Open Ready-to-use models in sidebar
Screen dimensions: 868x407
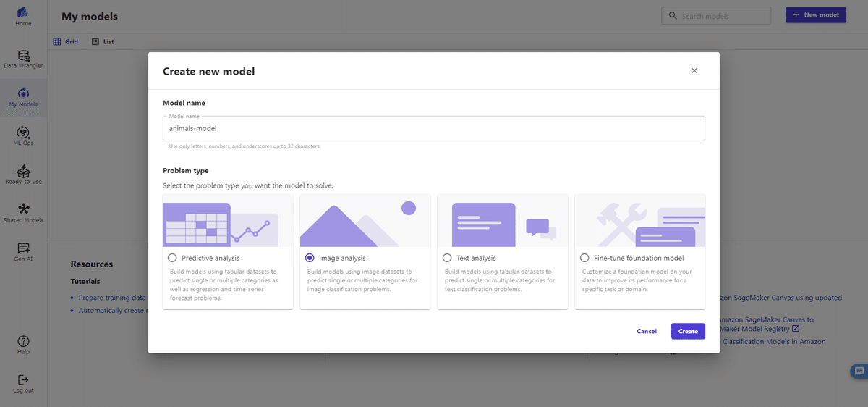(x=23, y=175)
